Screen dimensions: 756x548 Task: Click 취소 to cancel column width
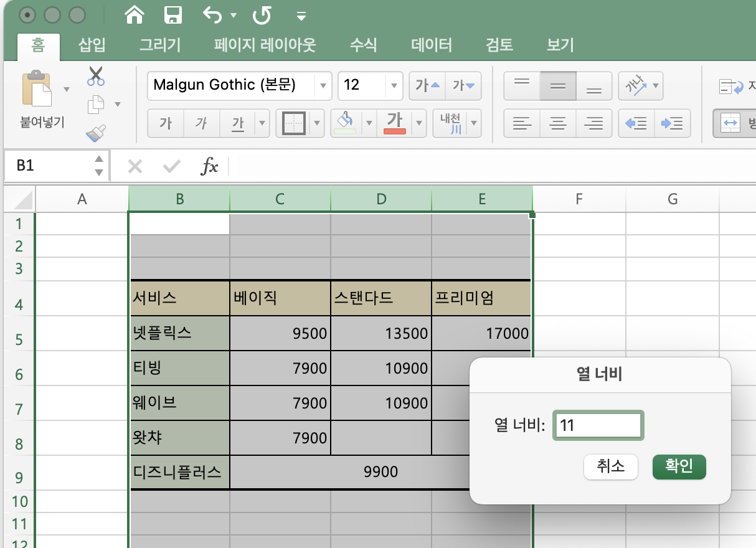coord(611,466)
